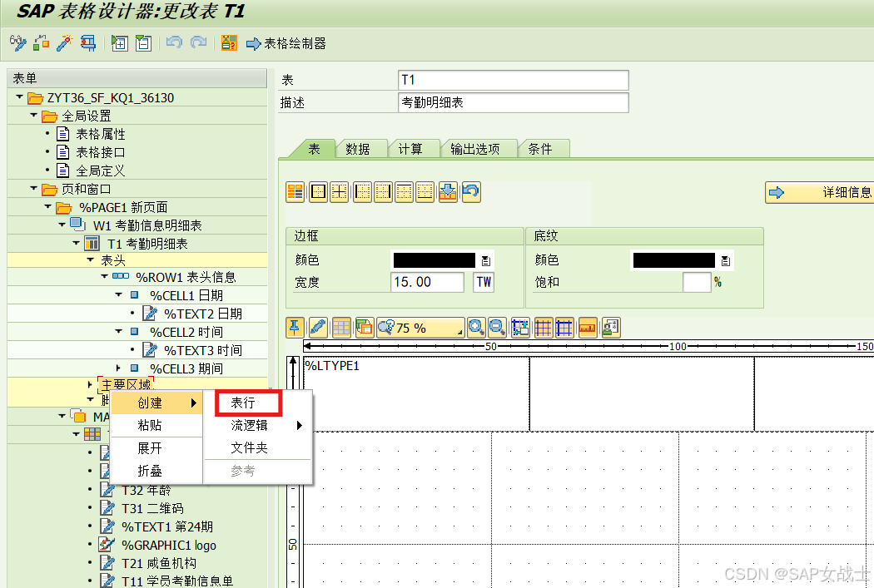The image size is (874, 588).
Task: Click the overlapping windows icon next to zoom
Action: [365, 328]
